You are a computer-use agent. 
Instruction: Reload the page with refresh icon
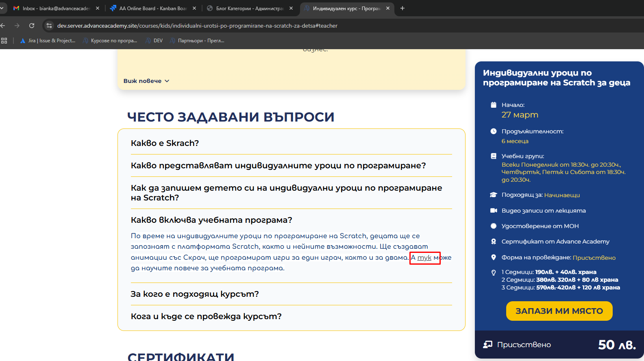32,26
